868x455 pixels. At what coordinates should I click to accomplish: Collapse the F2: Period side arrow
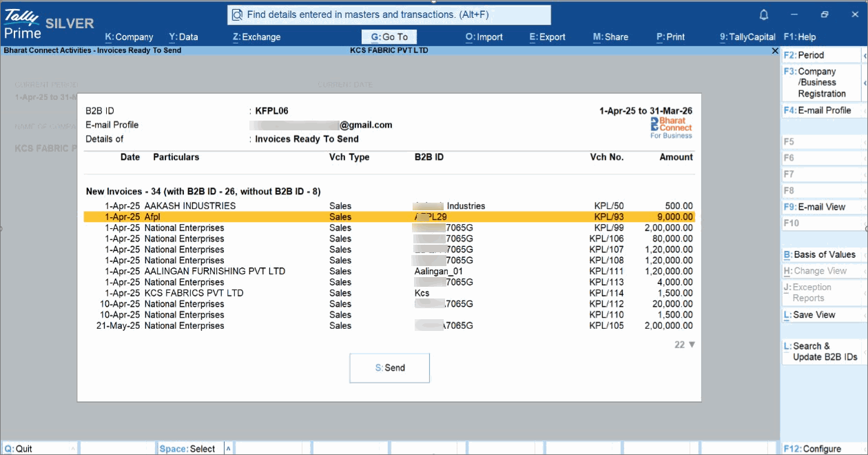click(x=865, y=55)
